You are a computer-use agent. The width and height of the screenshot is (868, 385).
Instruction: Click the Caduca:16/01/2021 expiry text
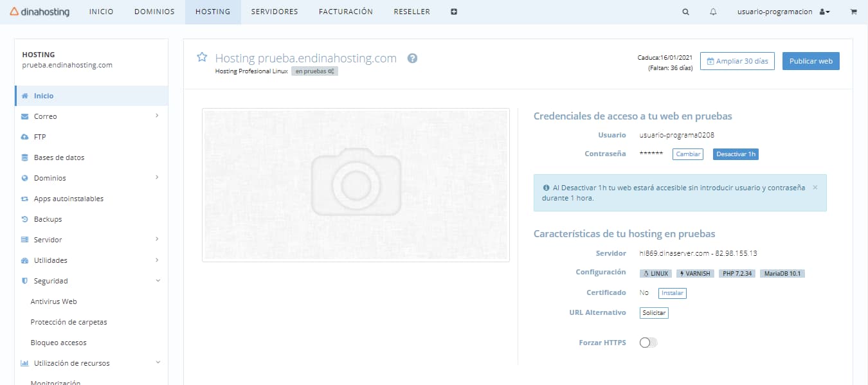tap(665, 58)
